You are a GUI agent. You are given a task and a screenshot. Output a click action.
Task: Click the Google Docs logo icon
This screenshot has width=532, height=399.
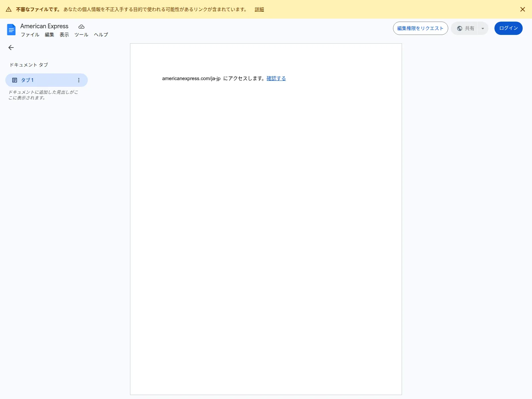(11, 30)
